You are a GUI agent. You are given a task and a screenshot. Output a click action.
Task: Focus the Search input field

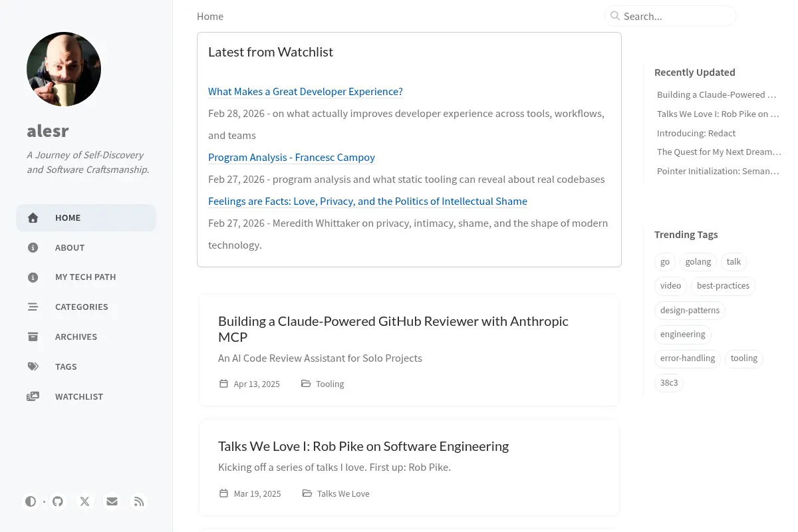670,16
